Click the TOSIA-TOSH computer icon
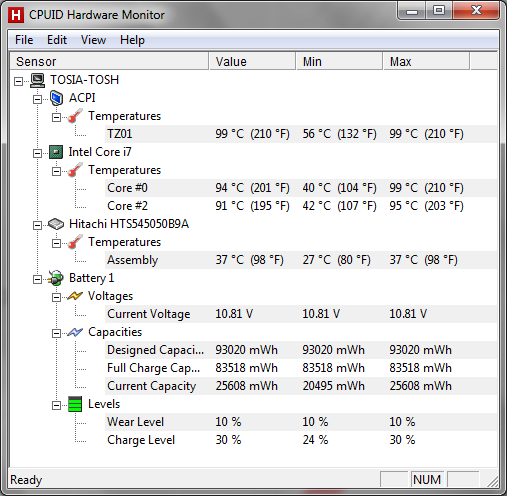This screenshot has height=496, width=507. [37, 80]
